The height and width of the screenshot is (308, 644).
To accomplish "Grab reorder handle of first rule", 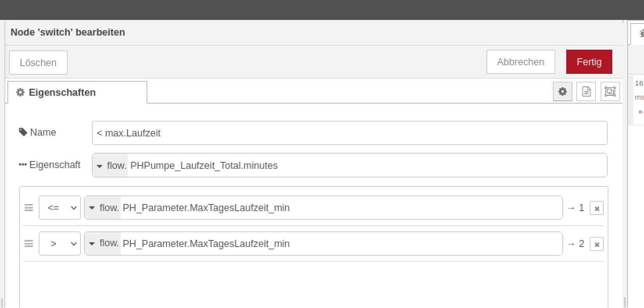I will tap(29, 208).
